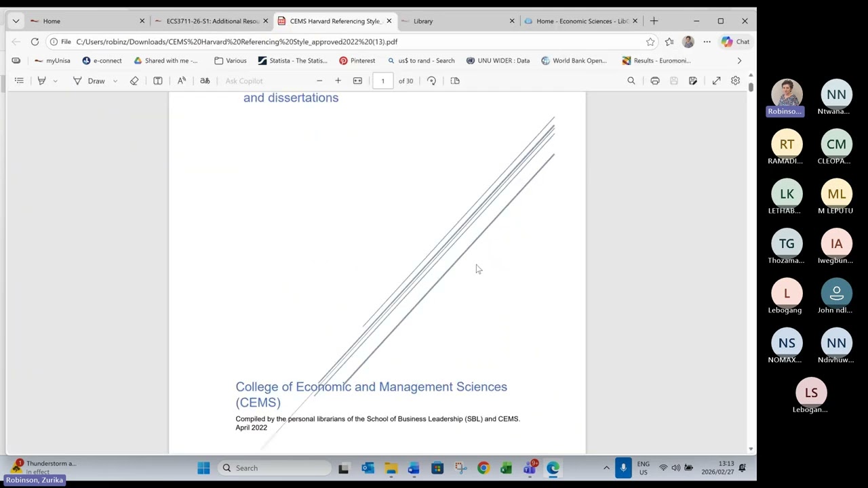Expand the Draw options dropdown arrow

click(x=115, y=81)
